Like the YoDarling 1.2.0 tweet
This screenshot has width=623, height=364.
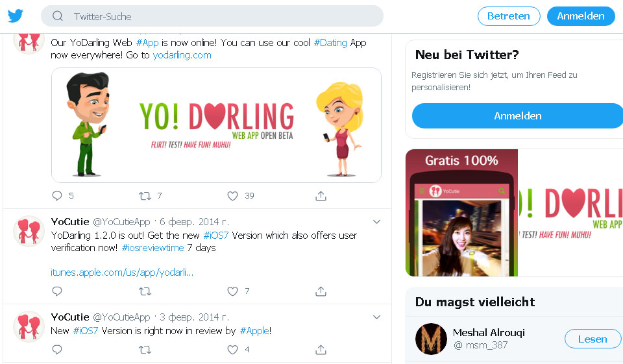(x=232, y=292)
